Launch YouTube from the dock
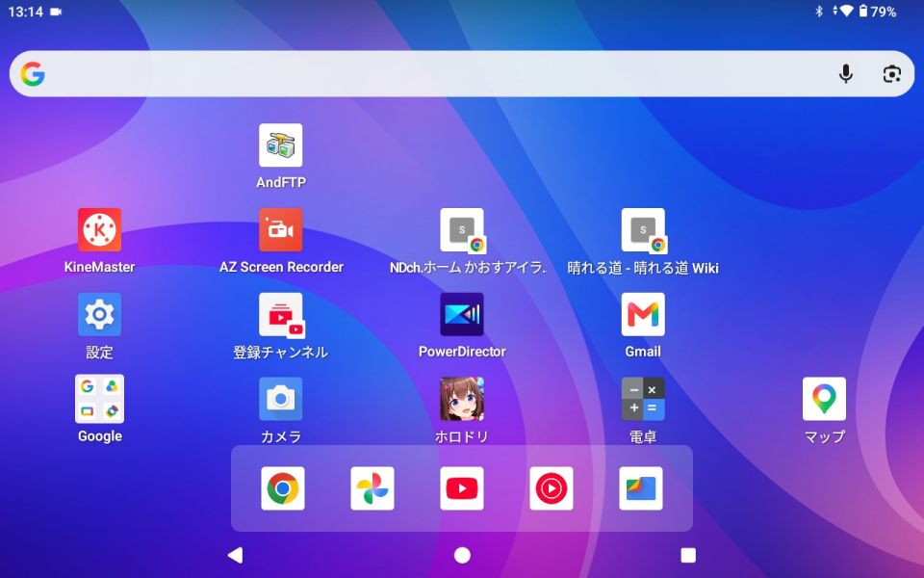This screenshot has width=924, height=578. coord(462,488)
